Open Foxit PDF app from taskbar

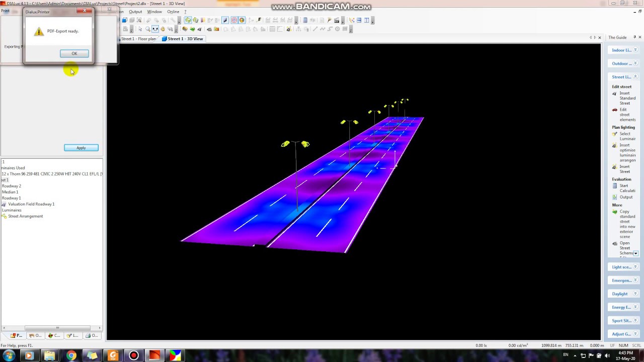pyautogui.click(x=113, y=355)
